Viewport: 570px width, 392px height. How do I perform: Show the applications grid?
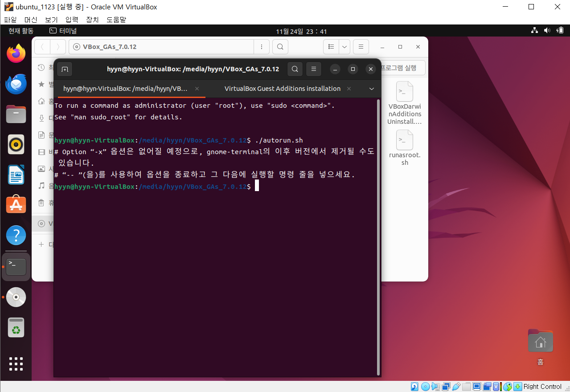(x=16, y=364)
